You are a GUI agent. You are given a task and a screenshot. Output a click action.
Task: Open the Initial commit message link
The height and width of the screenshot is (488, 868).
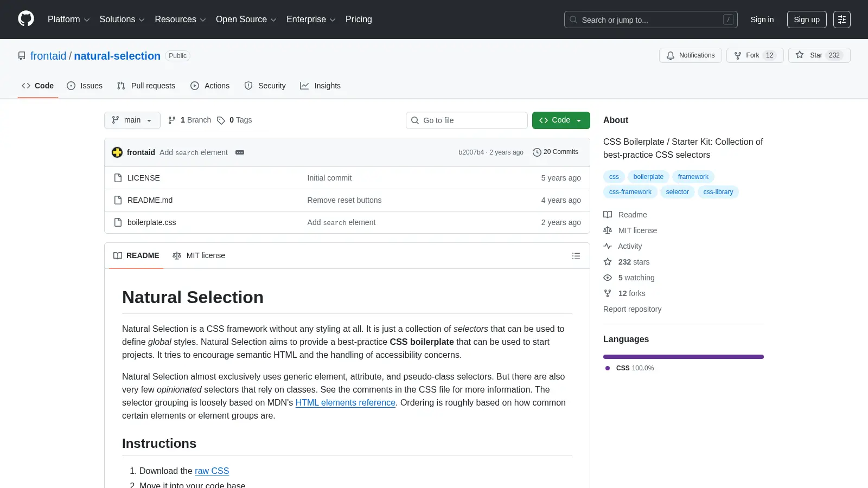coord(329,178)
